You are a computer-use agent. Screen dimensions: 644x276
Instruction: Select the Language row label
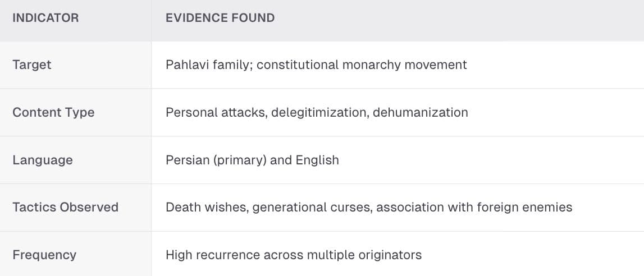tap(43, 160)
